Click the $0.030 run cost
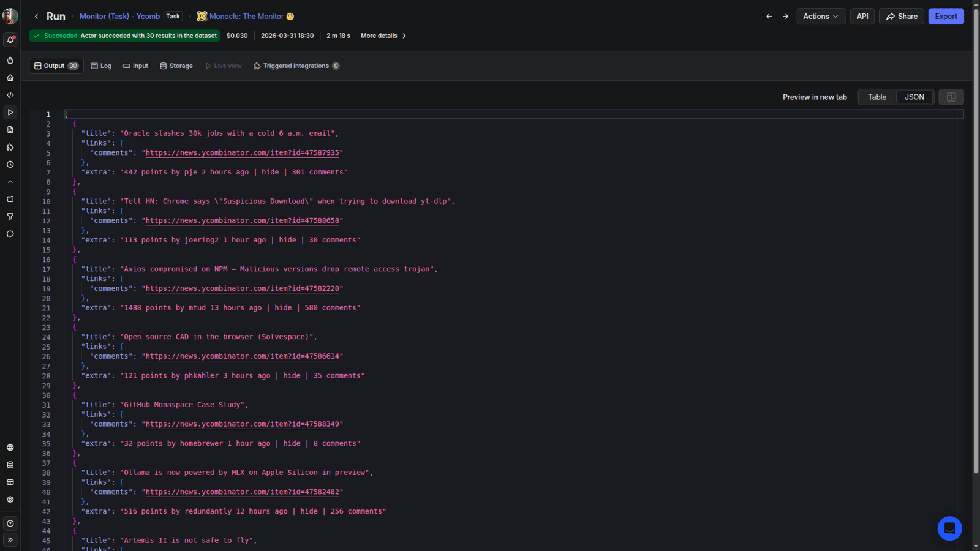This screenshot has width=980, height=551. [x=237, y=36]
